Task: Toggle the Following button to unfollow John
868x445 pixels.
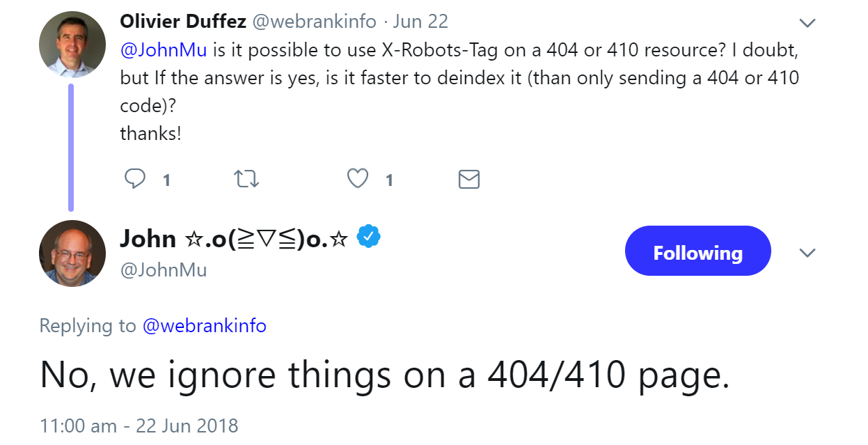Action: tap(697, 251)
